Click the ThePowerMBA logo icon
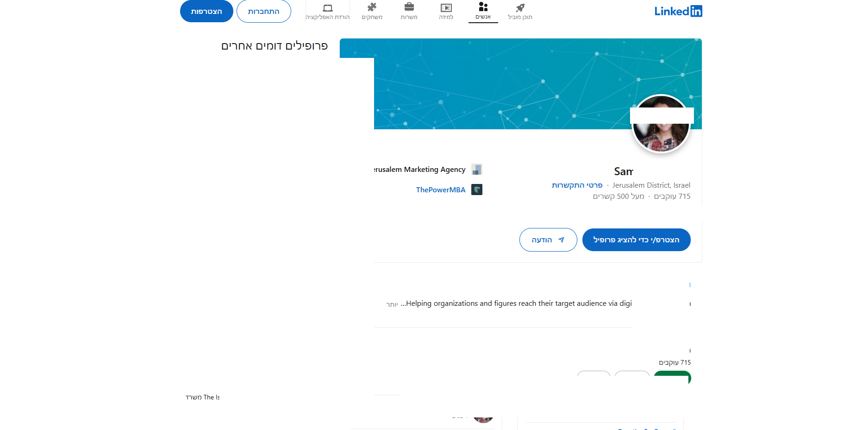 coord(477,190)
